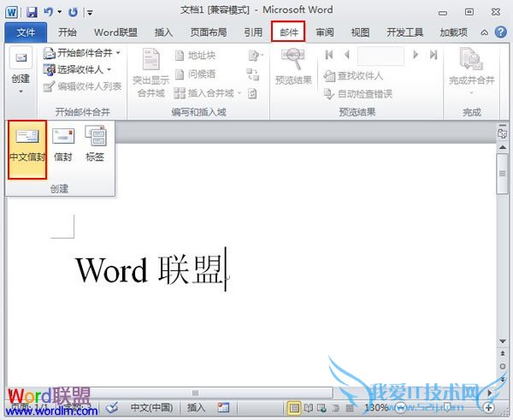513x420 pixels.
Task: Go to first record icon
Action: (329, 55)
